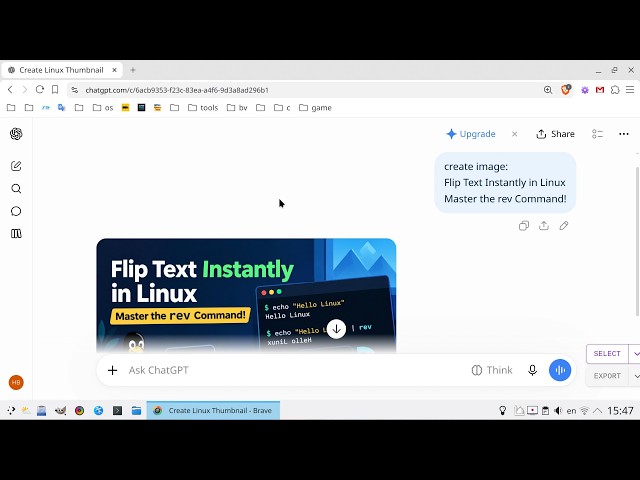Screen dimensions: 640x480
Task: Toggle the Think mode option
Action: 492,370
